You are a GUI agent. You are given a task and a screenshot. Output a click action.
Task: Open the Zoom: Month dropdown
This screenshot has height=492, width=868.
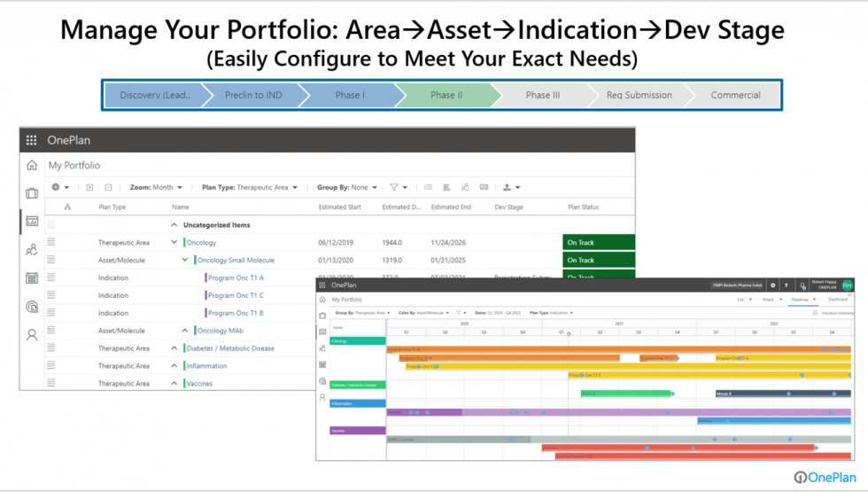point(156,187)
